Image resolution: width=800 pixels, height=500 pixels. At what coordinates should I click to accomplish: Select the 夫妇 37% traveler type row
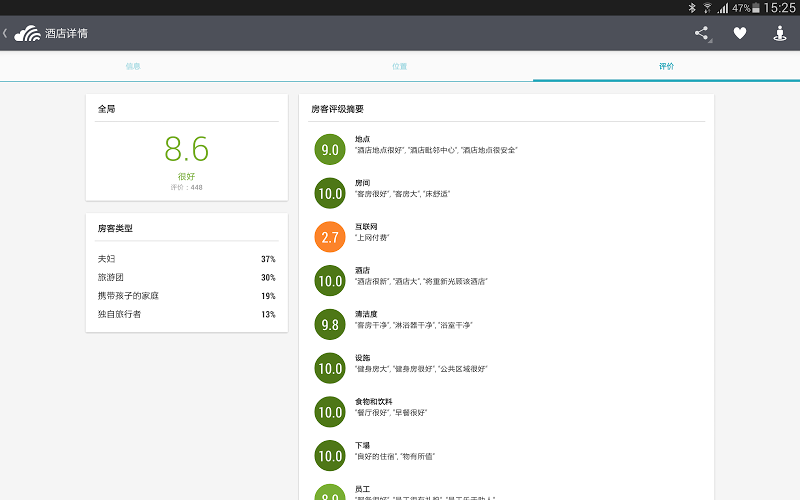(186, 259)
